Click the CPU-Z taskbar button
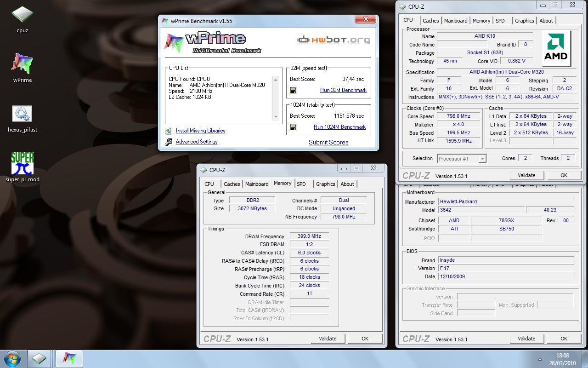The height and width of the screenshot is (368, 588). point(39,358)
